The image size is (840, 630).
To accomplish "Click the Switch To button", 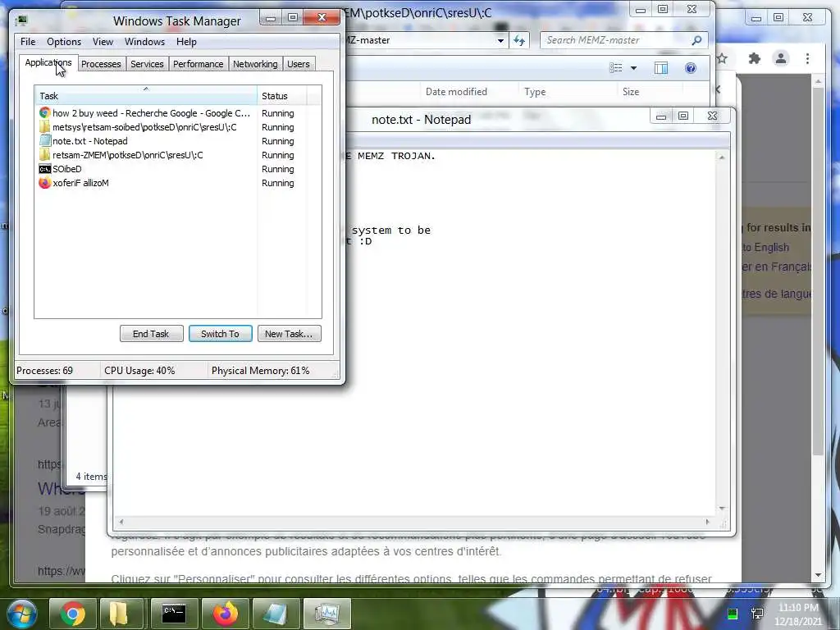I will click(220, 334).
